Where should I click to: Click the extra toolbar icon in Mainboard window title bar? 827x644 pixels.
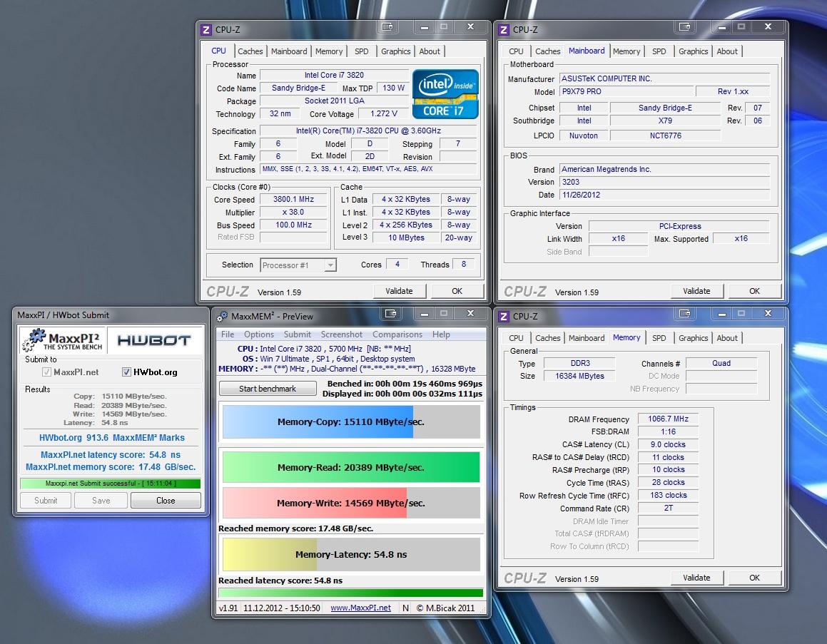click(684, 26)
